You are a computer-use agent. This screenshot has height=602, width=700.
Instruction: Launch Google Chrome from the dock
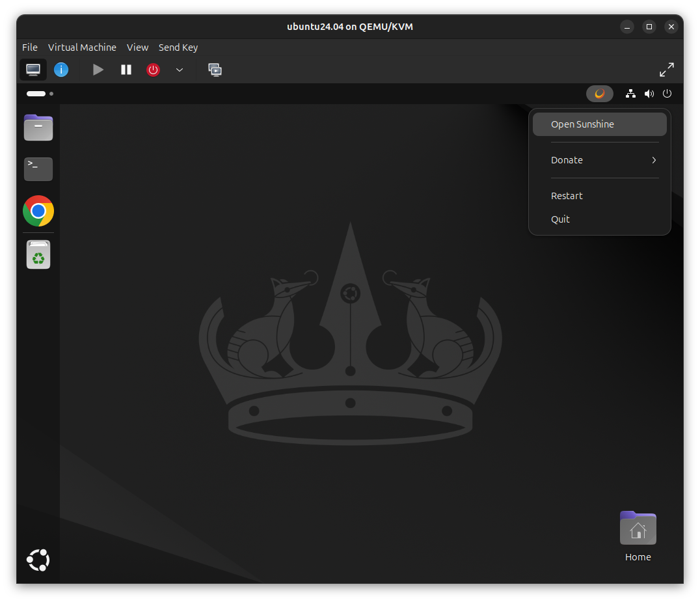[x=38, y=211]
